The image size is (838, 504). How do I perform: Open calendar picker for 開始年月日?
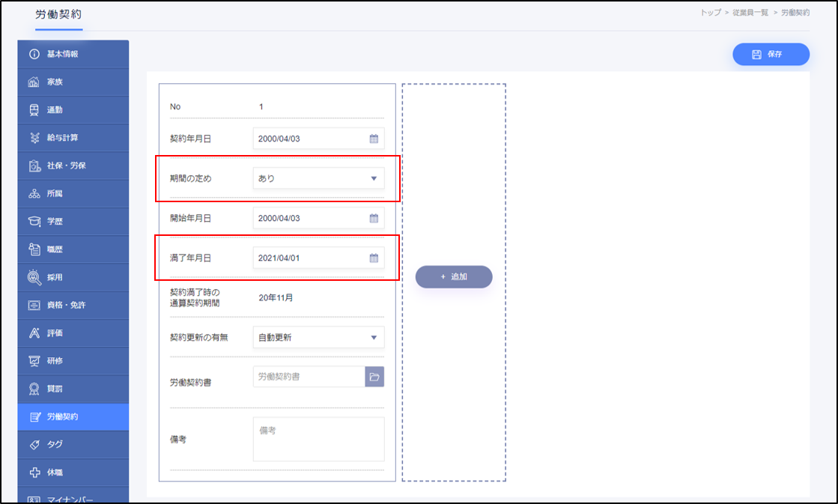click(x=374, y=219)
